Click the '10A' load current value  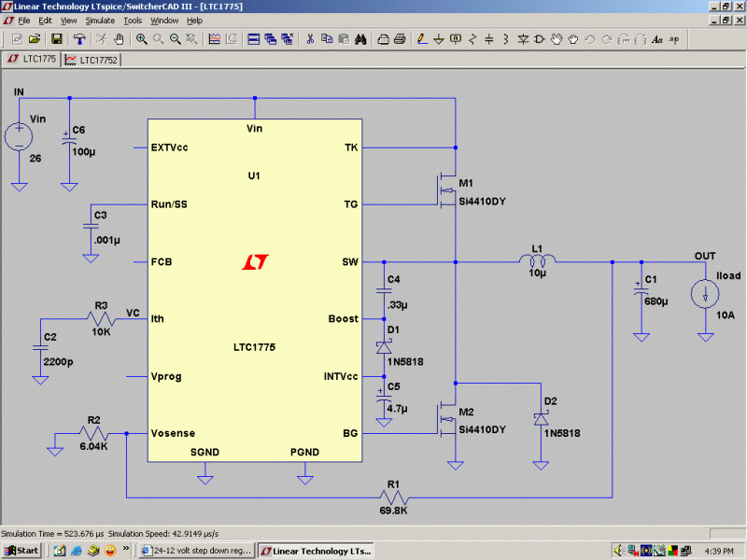726,315
